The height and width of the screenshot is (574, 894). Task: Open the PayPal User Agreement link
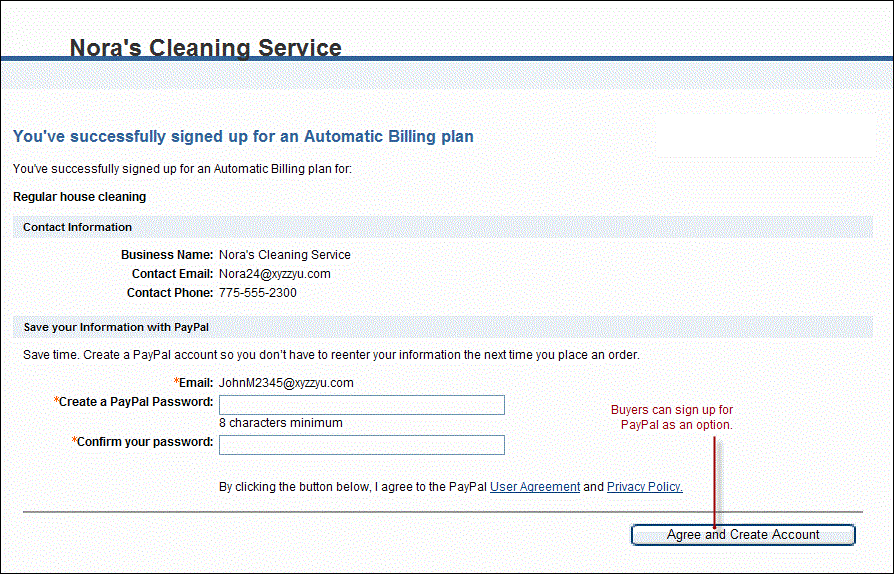point(534,487)
